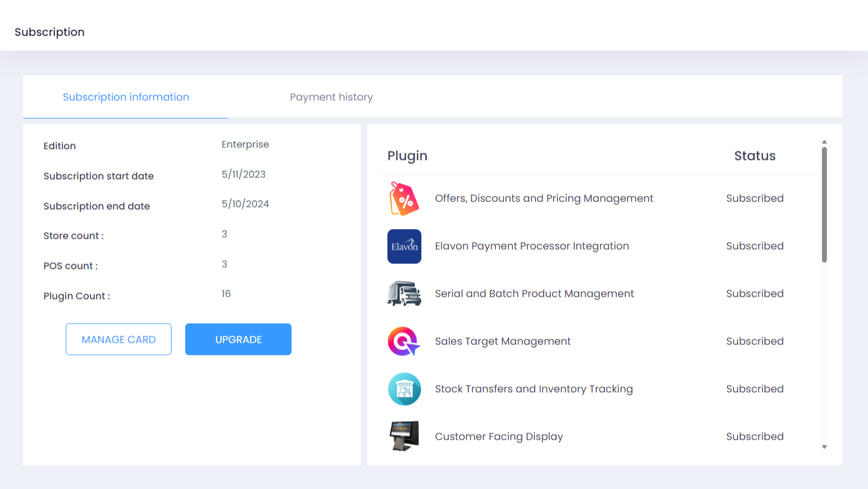The image size is (868, 489).
Task: Switch to the Payment history tab
Action: [x=331, y=97]
